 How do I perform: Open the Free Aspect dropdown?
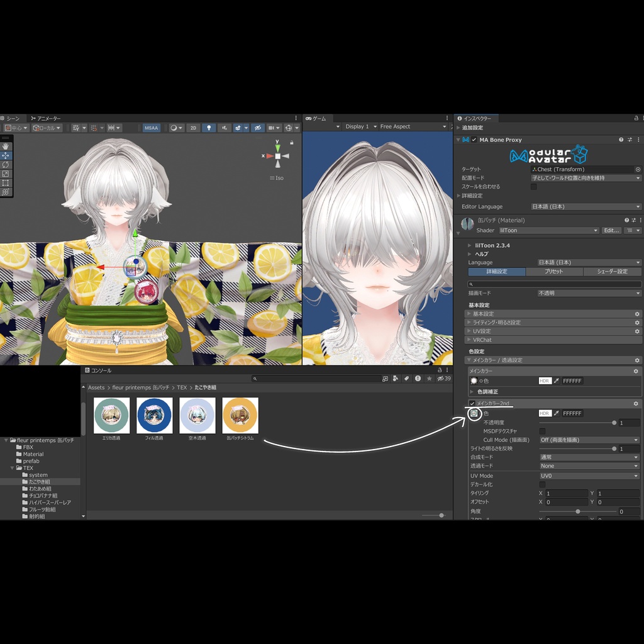point(413,126)
